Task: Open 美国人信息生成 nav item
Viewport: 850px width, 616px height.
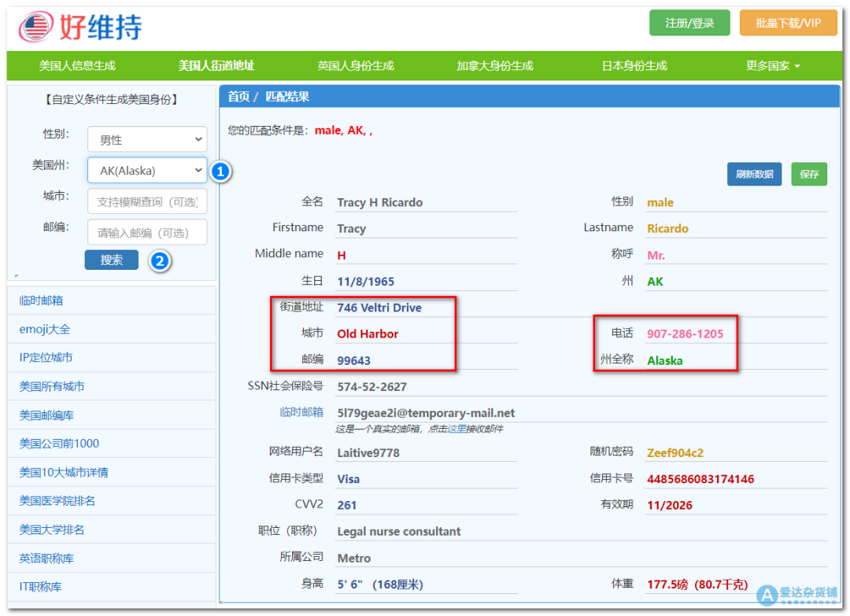Action: [77, 66]
